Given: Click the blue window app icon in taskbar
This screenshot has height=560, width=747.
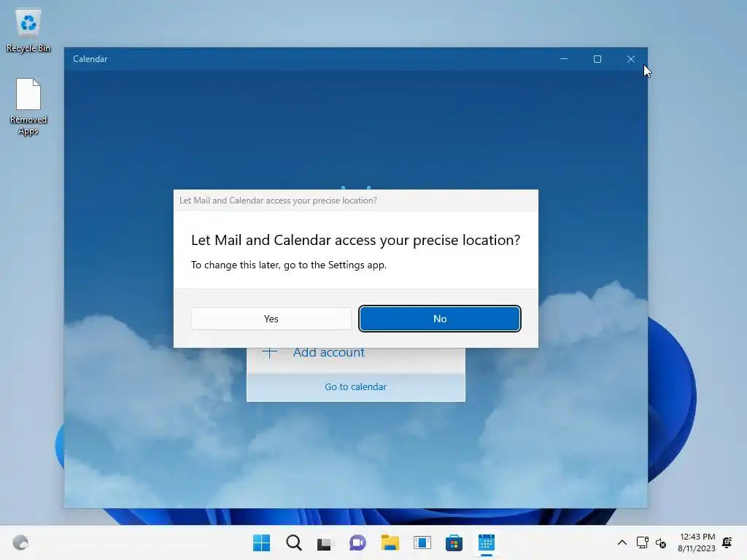Looking at the screenshot, I should tap(422, 542).
